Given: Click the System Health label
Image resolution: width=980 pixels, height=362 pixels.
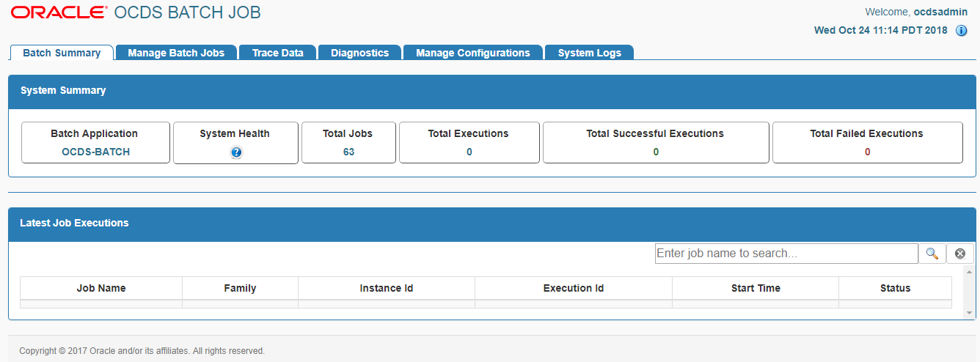Looking at the screenshot, I should (x=235, y=133).
